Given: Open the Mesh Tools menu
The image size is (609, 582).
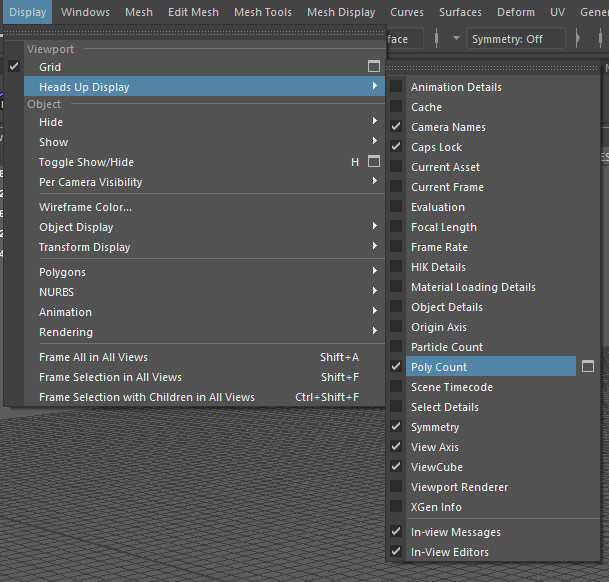Looking at the screenshot, I should [x=262, y=12].
